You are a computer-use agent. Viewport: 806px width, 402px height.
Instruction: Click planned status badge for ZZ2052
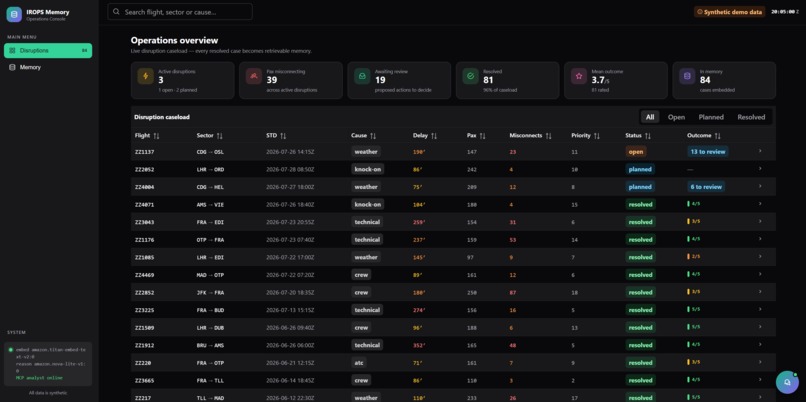click(x=640, y=169)
